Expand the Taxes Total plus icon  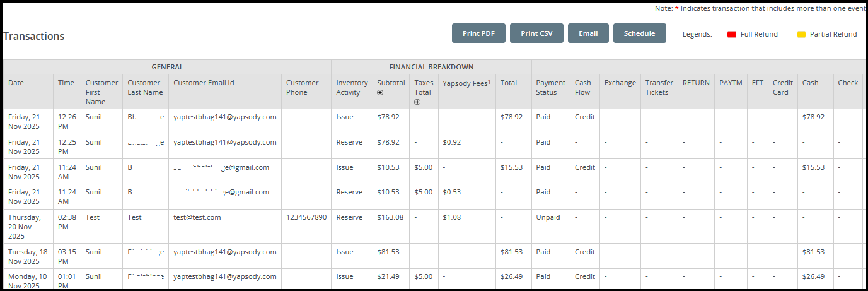point(417,102)
